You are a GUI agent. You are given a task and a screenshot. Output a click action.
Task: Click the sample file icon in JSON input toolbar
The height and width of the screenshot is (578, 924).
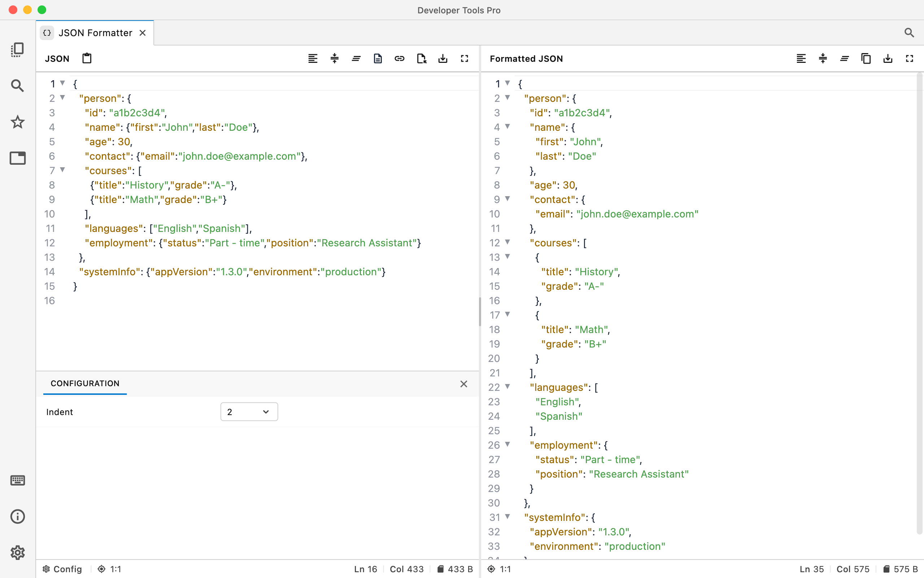421,59
